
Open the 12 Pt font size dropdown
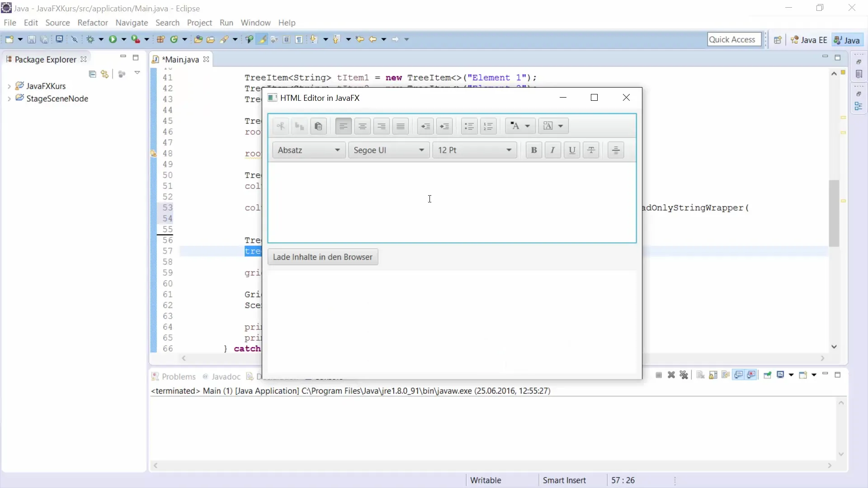475,150
